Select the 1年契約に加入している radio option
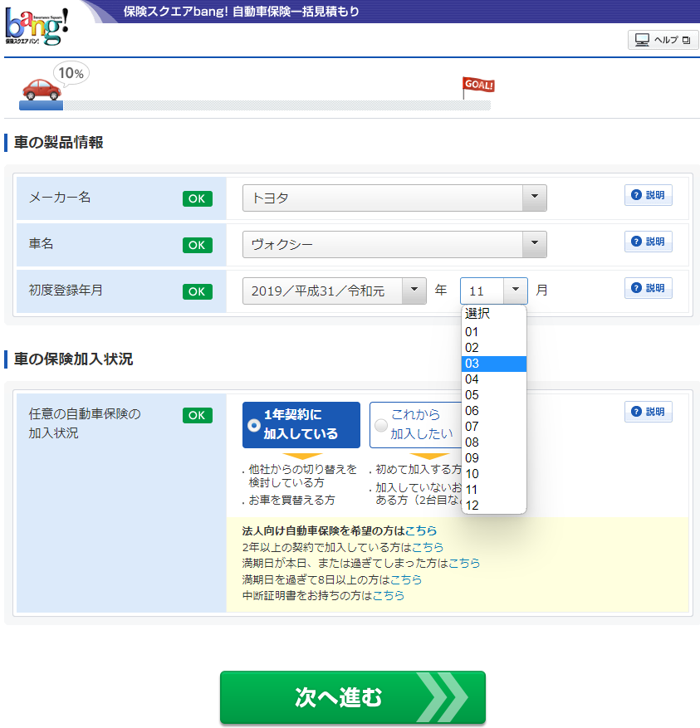The height and width of the screenshot is (728, 700). (301, 425)
